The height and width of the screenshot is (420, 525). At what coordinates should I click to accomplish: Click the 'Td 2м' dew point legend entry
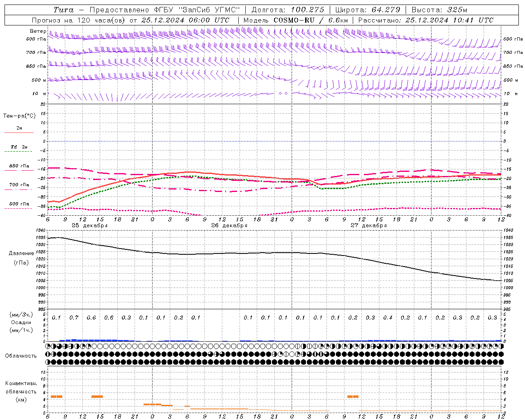[x=19, y=147]
